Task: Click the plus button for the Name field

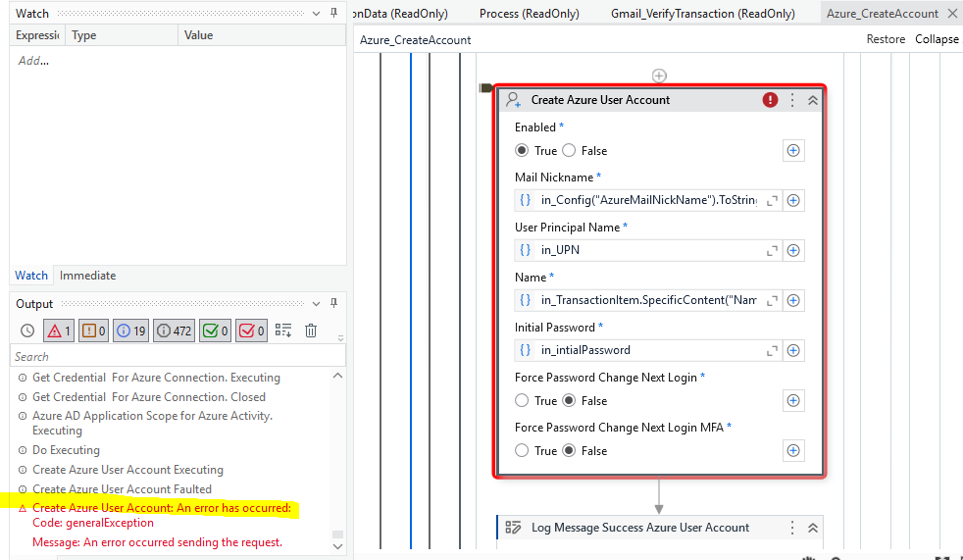Action: click(x=793, y=300)
